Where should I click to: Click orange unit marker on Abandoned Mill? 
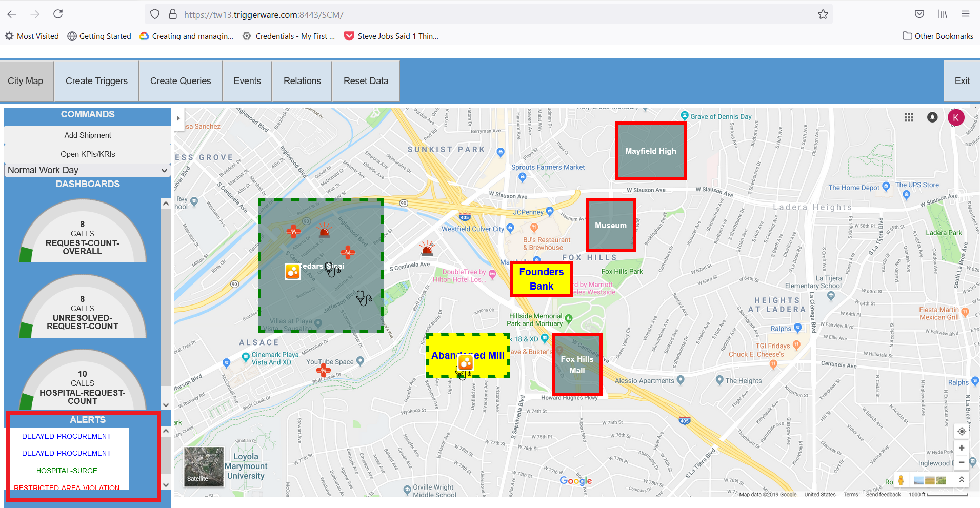466,363
